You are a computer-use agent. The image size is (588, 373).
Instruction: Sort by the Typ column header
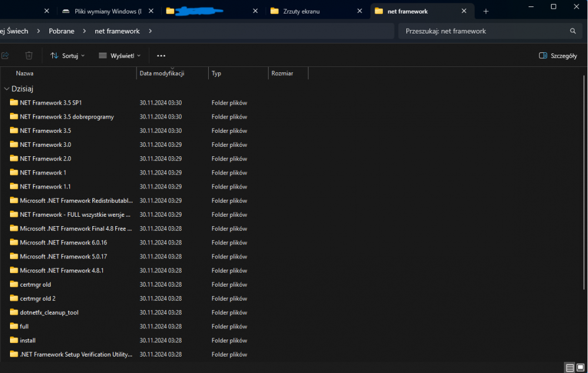tap(216, 73)
